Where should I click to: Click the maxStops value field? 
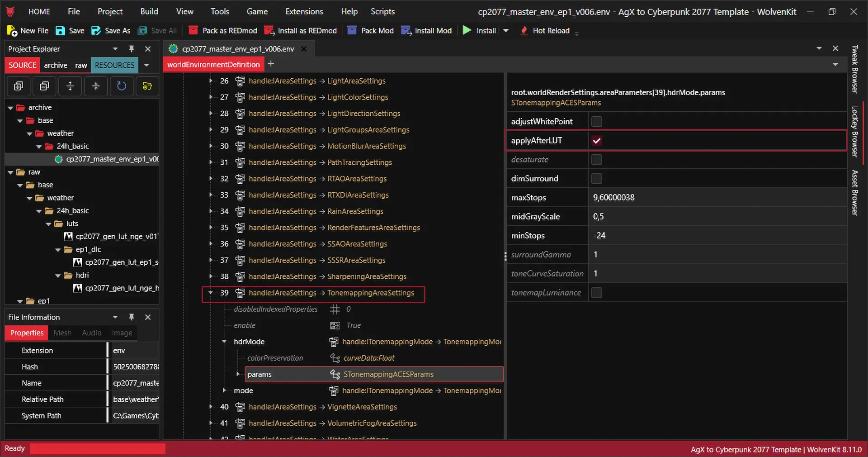coord(717,198)
